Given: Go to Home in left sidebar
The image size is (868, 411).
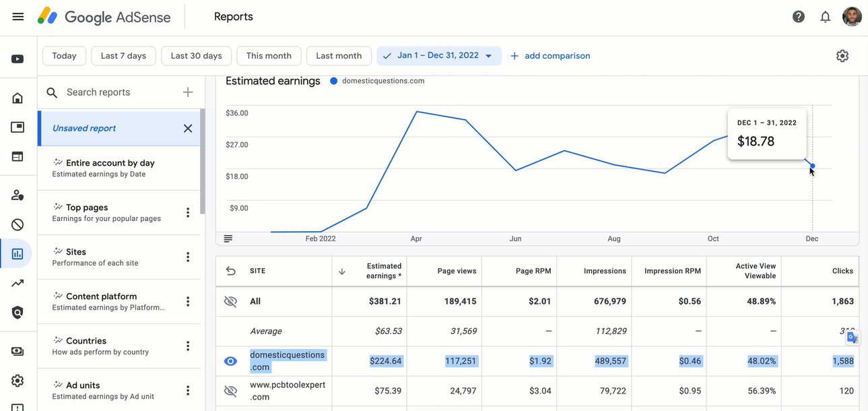Looking at the screenshot, I should click(18, 98).
